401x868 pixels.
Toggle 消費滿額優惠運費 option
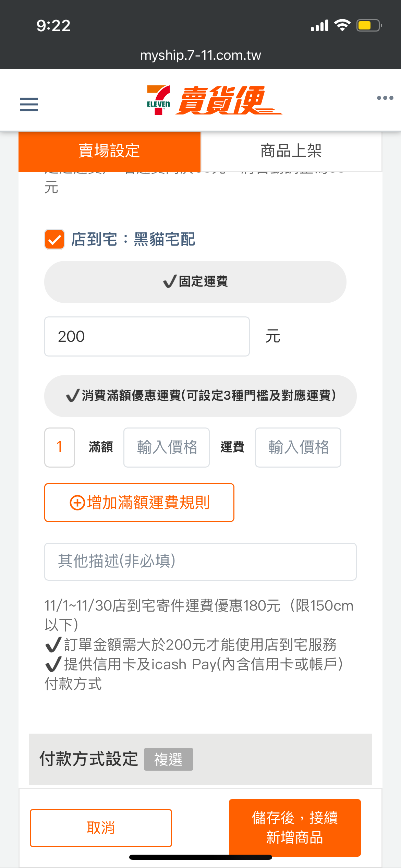point(200,396)
